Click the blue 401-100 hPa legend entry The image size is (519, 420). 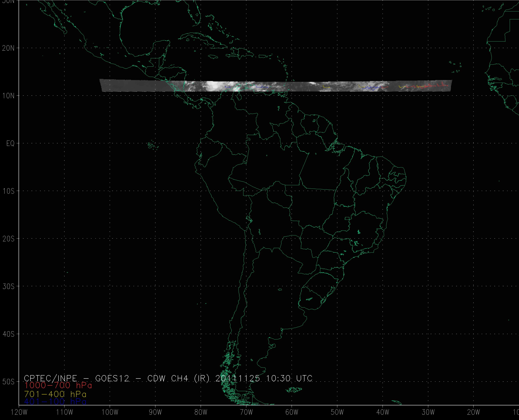click(55, 402)
